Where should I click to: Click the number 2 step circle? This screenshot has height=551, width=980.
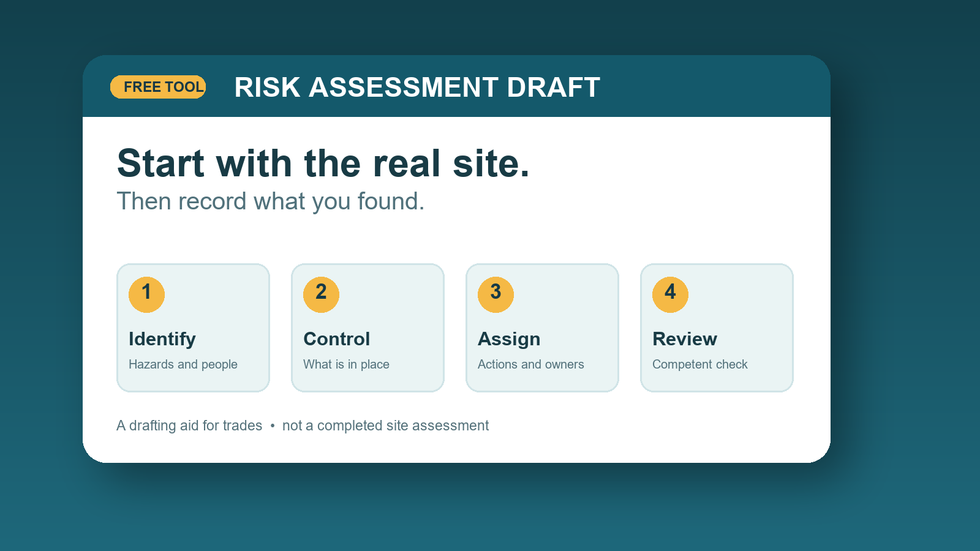click(321, 294)
